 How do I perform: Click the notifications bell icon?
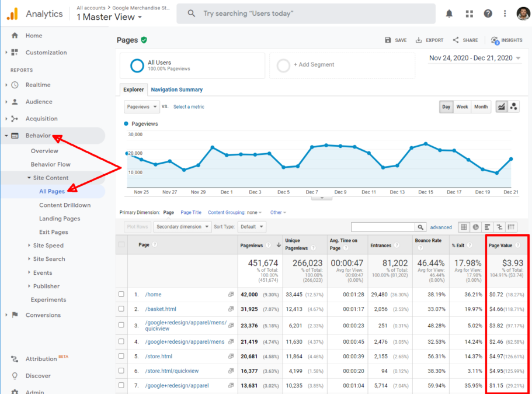pyautogui.click(x=449, y=13)
